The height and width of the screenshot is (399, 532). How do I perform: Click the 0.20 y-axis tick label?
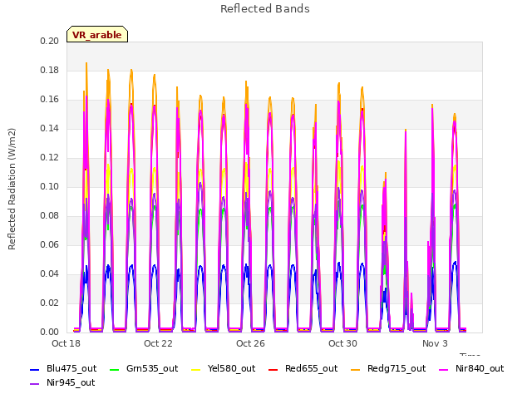pos(50,41)
